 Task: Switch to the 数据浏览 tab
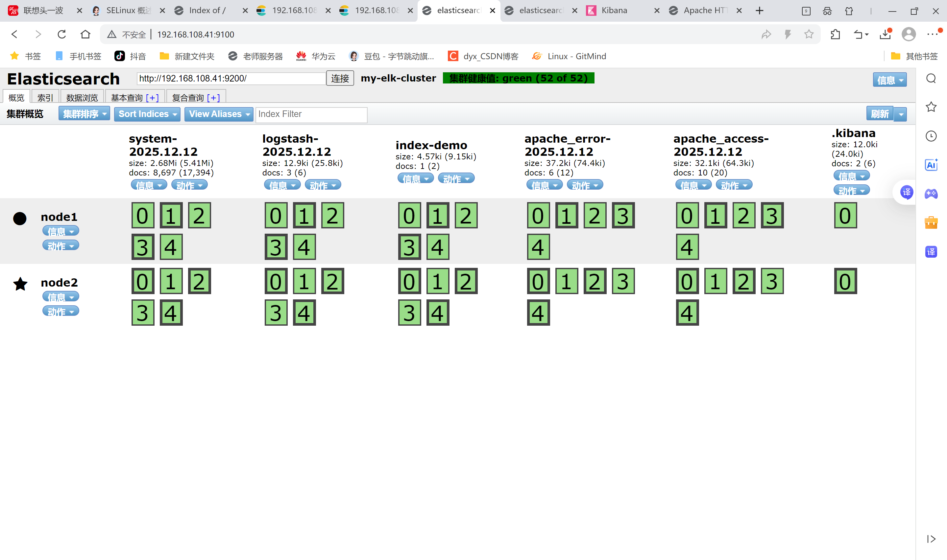[82, 98]
